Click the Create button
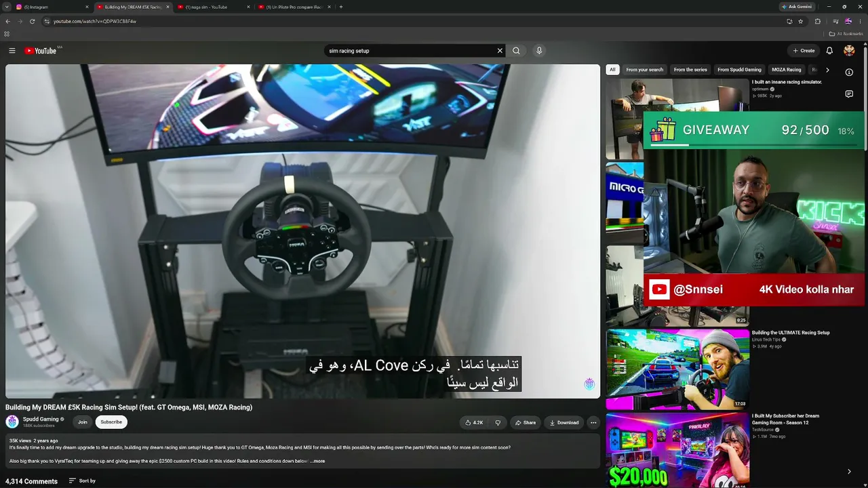Image resolution: width=868 pixels, height=488 pixels. [x=804, y=51]
